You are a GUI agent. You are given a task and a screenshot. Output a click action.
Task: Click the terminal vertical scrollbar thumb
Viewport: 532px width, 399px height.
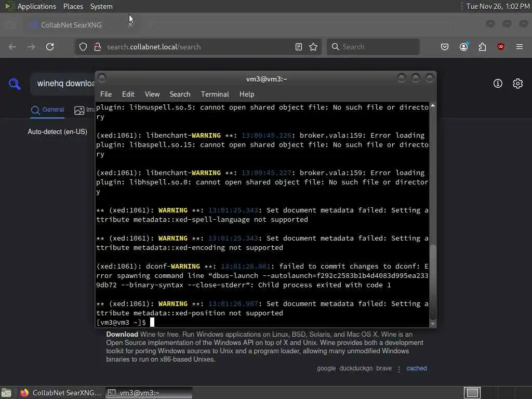click(x=433, y=281)
